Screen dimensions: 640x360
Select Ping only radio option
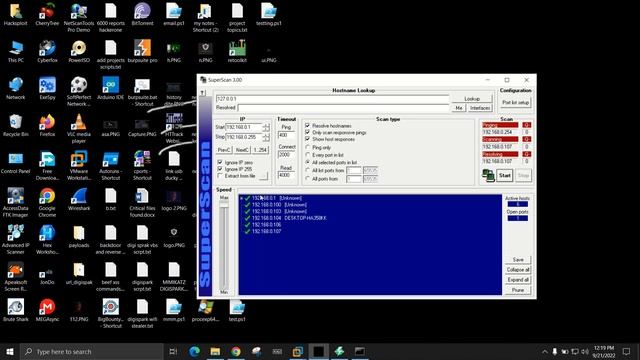tap(308, 147)
